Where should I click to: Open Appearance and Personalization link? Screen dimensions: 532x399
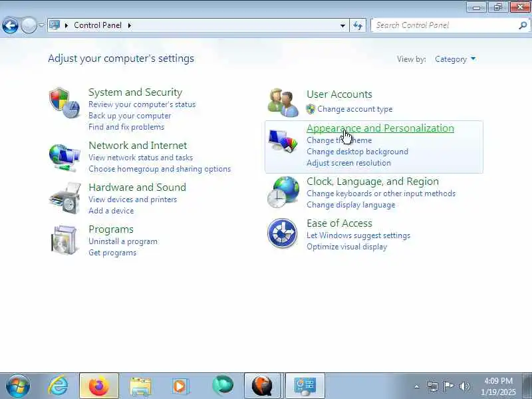tap(380, 128)
